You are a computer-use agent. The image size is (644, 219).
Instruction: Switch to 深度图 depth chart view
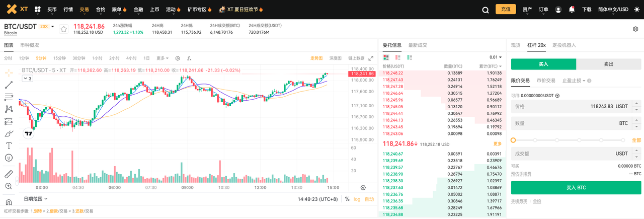pos(335,58)
